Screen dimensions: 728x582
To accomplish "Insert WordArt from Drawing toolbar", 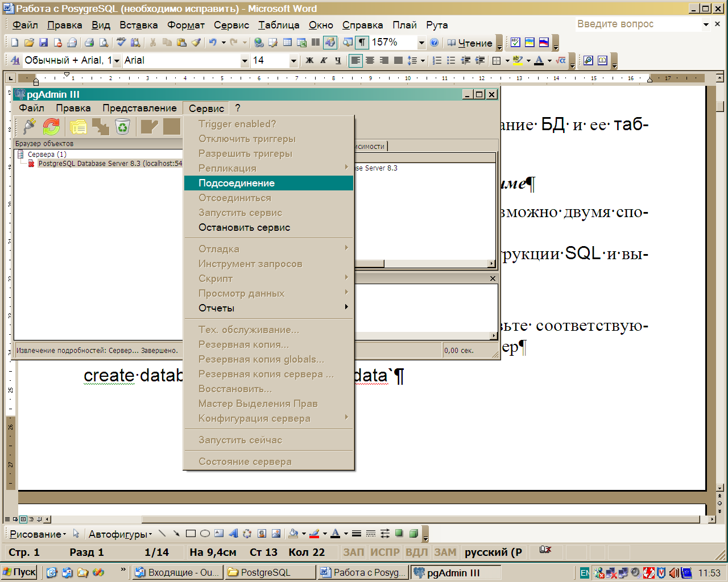I will click(233, 534).
